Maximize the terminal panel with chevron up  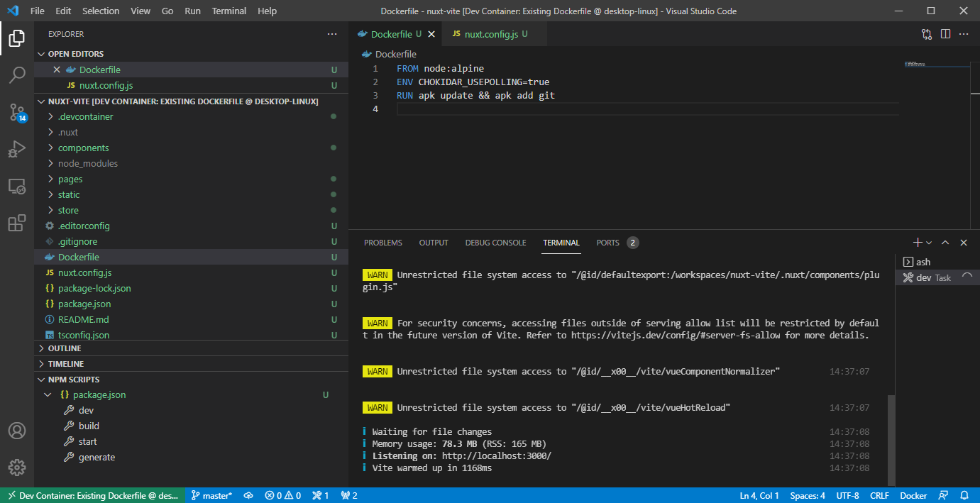945,243
